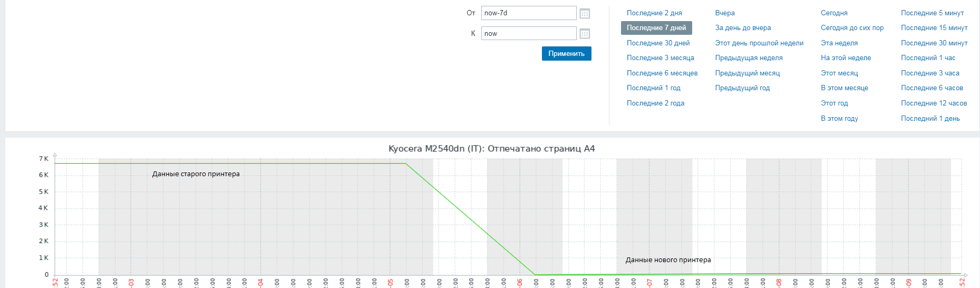Pick Этот месяц period

pos(839,73)
